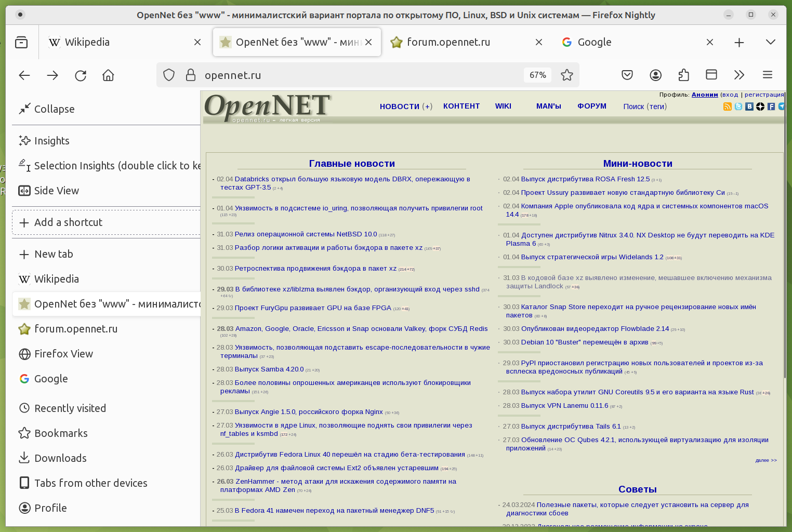Open OpenNET's Twitter icon

tap(738, 107)
